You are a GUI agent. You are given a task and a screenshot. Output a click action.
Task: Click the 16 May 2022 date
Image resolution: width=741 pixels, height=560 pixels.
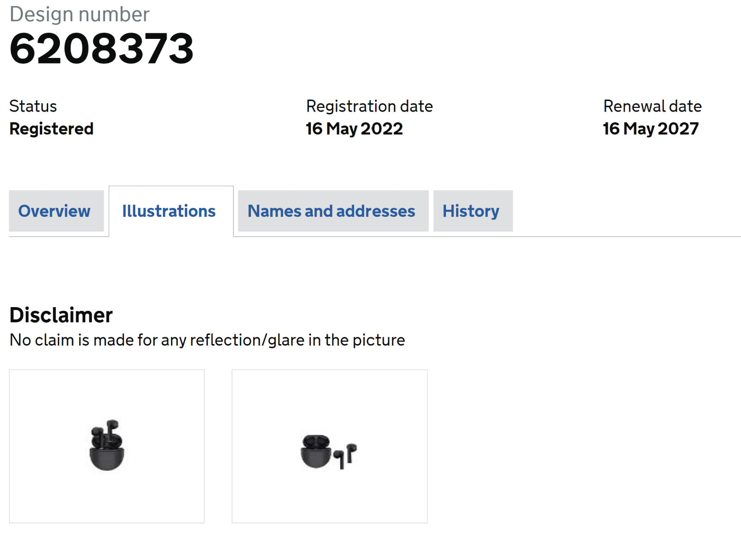354,129
